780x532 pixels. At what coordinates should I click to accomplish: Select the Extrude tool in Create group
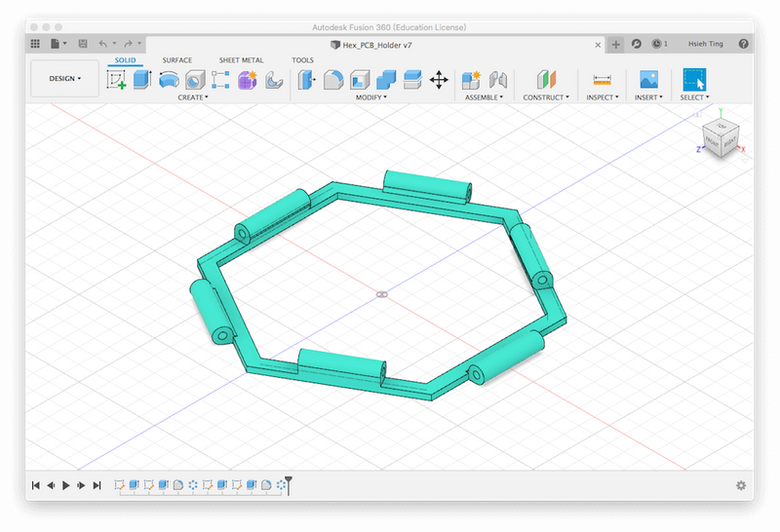[142, 80]
